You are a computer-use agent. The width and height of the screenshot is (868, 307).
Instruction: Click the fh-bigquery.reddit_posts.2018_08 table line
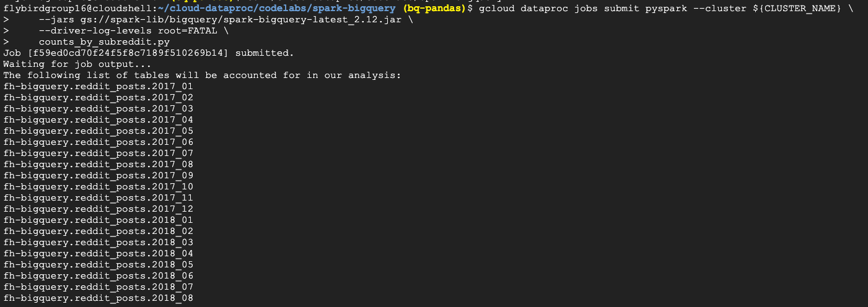[99, 298]
